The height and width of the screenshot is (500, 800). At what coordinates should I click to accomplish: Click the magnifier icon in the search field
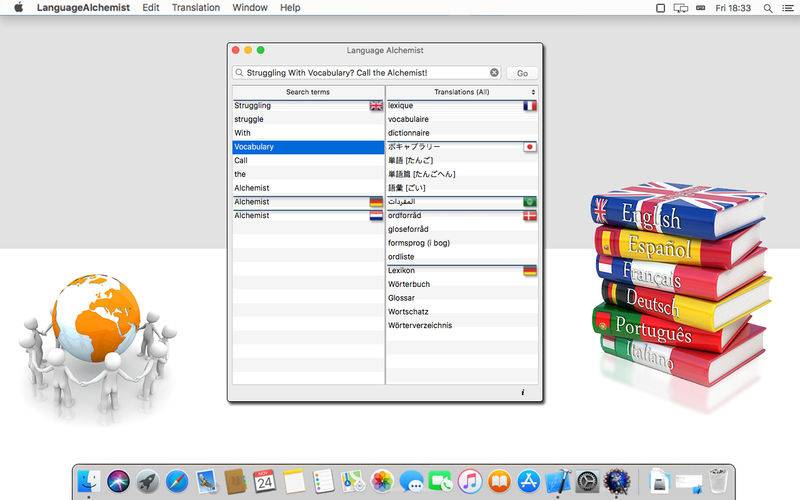pyautogui.click(x=239, y=73)
